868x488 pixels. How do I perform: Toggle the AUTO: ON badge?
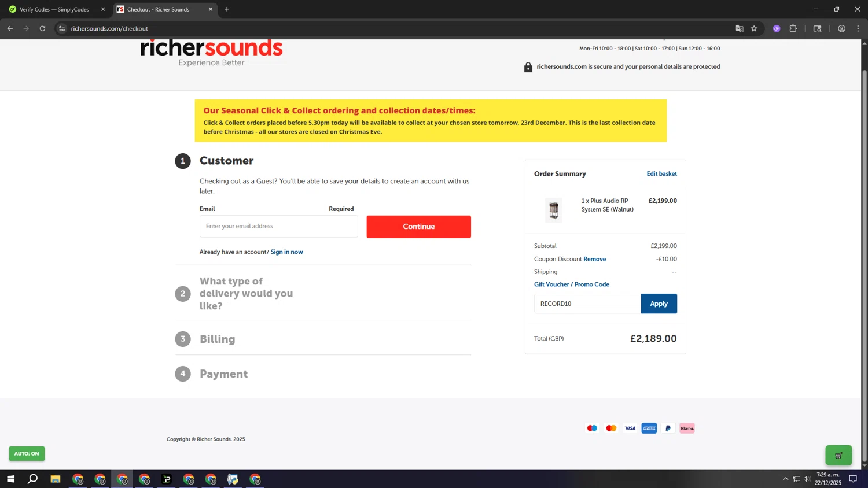27,453
